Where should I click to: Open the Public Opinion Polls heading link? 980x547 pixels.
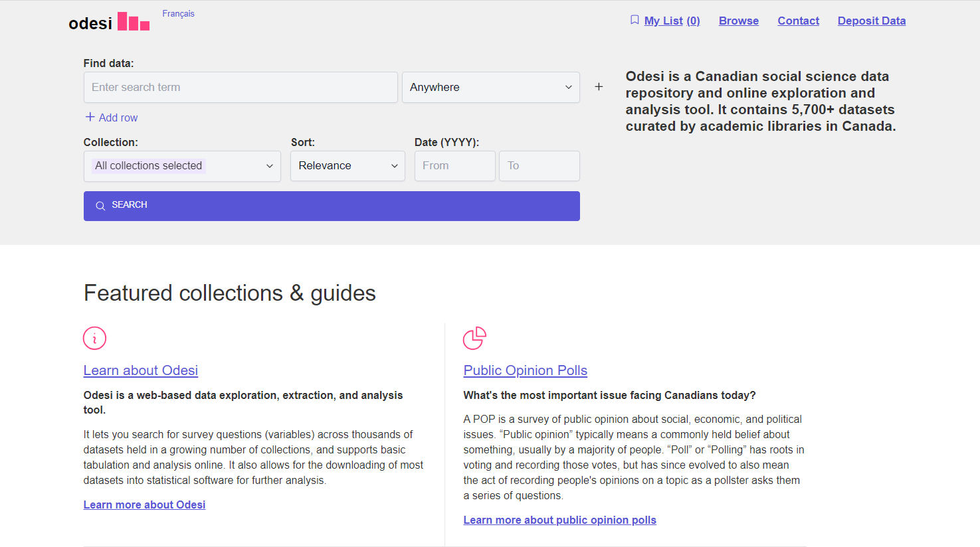pyautogui.click(x=526, y=370)
